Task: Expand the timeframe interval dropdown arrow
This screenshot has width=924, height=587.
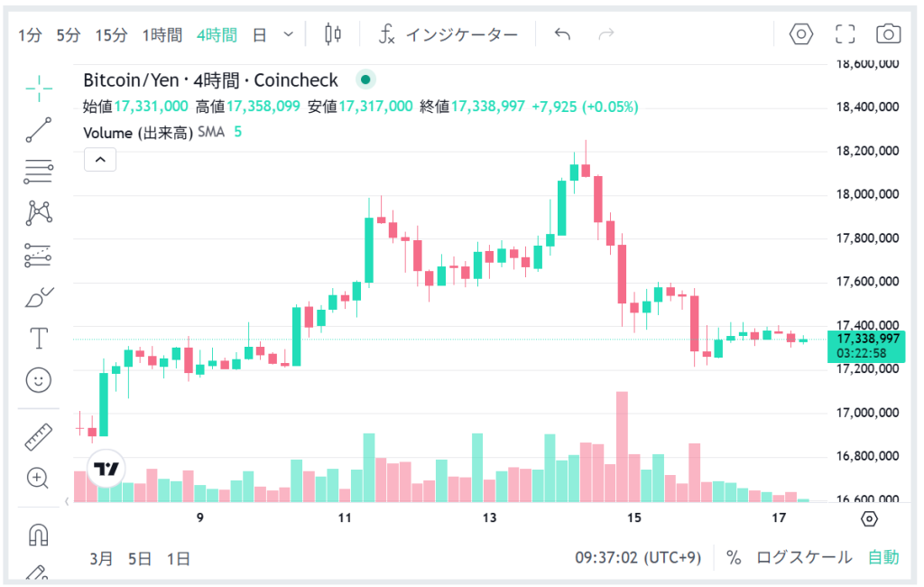Action: coord(289,34)
